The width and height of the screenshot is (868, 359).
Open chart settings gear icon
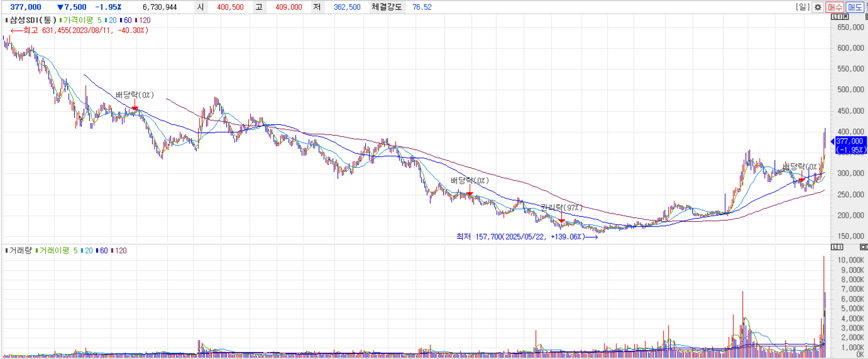(817, 7)
